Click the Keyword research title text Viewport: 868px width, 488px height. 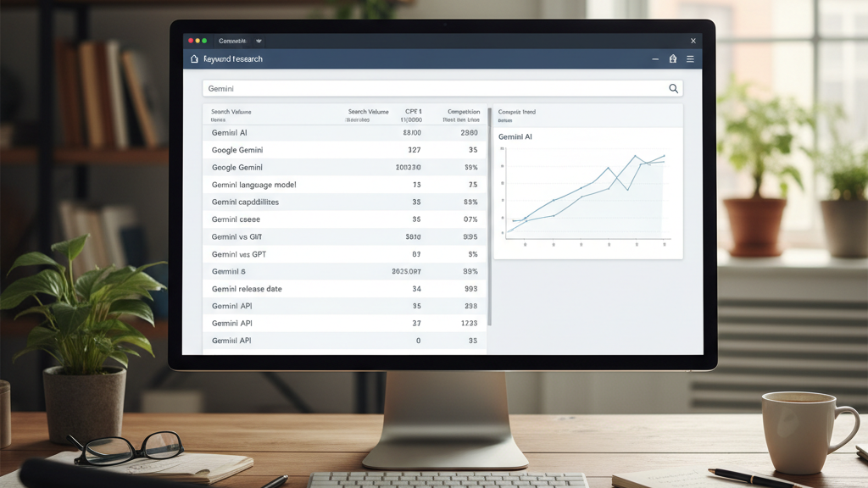click(233, 58)
